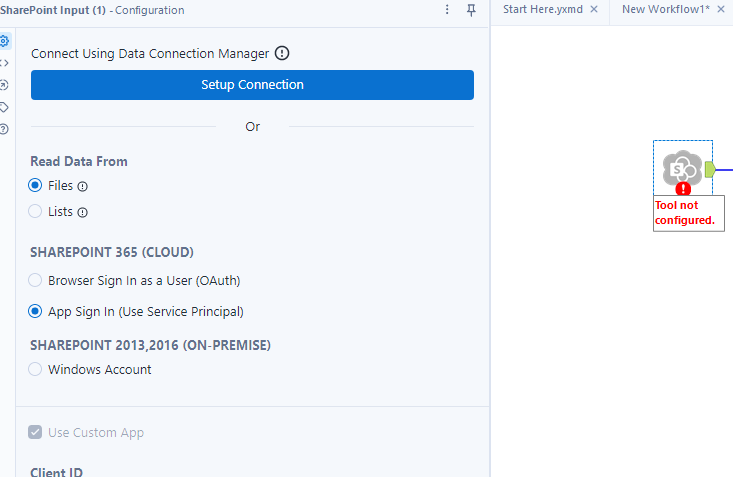Open the Help question mark icon in sidebar
This screenshot has width=733, height=477.
5,129
